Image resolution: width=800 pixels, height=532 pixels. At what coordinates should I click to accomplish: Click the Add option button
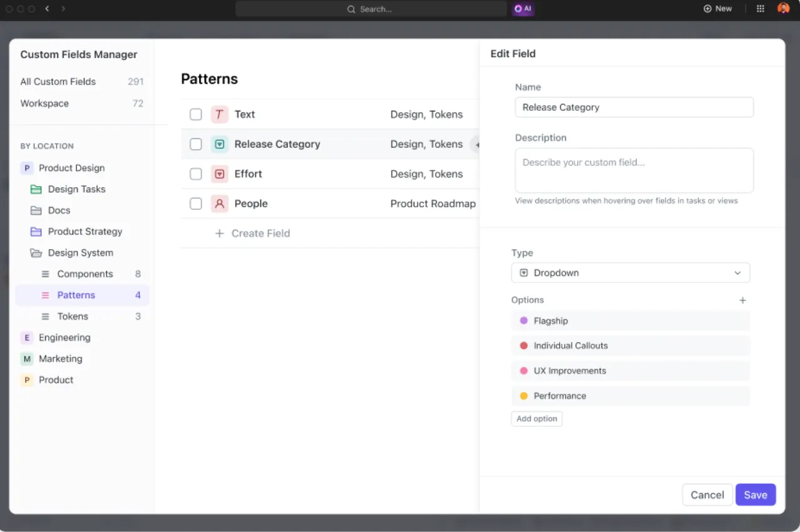[537, 419]
